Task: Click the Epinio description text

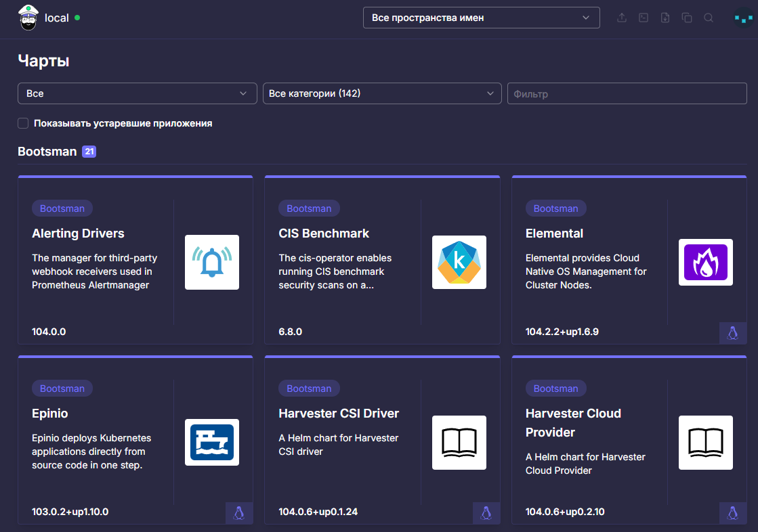Action: (91, 451)
